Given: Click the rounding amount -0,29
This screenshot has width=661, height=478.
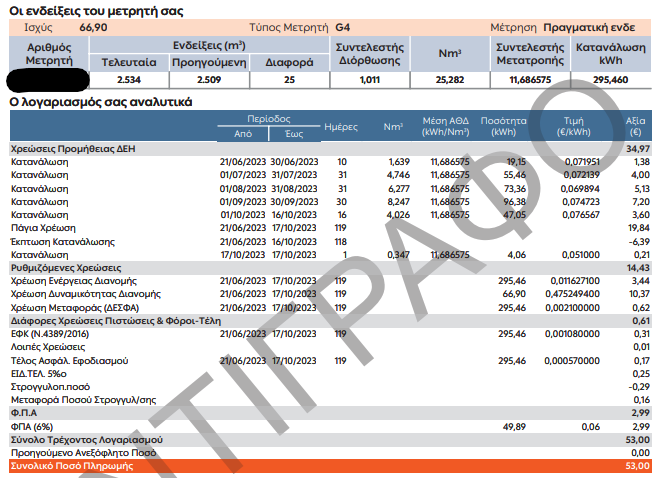Looking at the screenshot, I should [640, 387].
